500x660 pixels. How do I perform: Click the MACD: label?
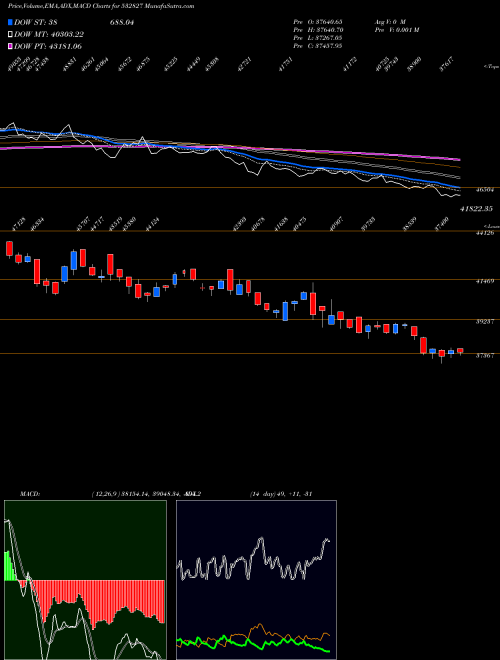coord(29,494)
